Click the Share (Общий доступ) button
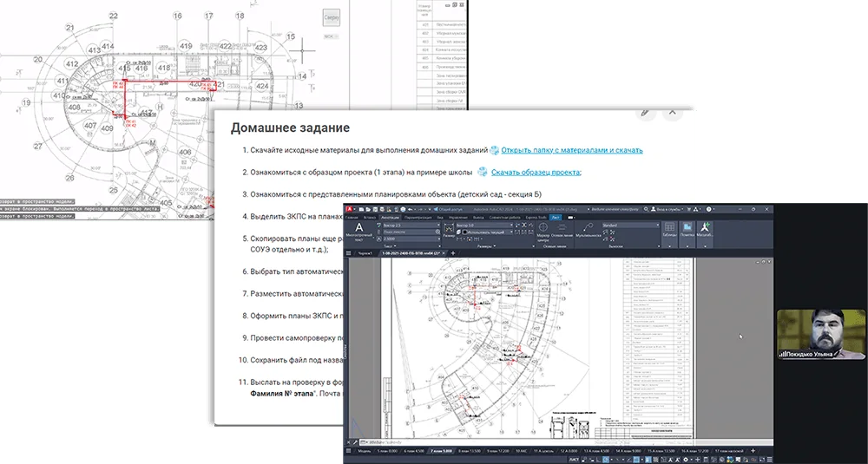The width and height of the screenshot is (868, 464). click(448, 210)
